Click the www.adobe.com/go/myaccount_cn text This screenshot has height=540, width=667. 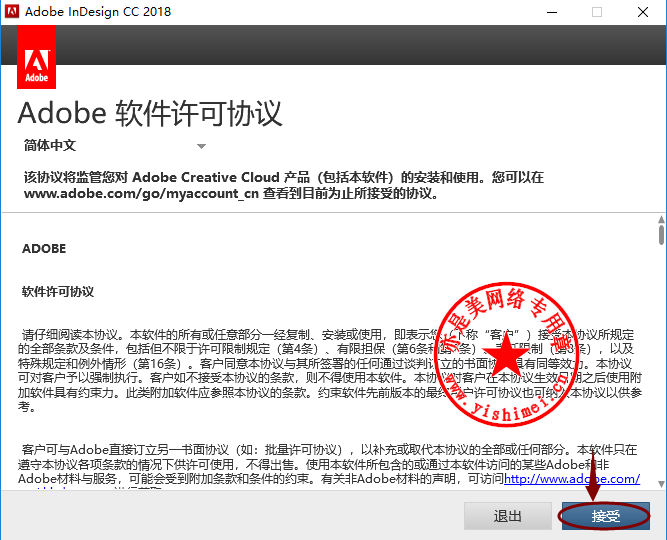tap(141, 194)
